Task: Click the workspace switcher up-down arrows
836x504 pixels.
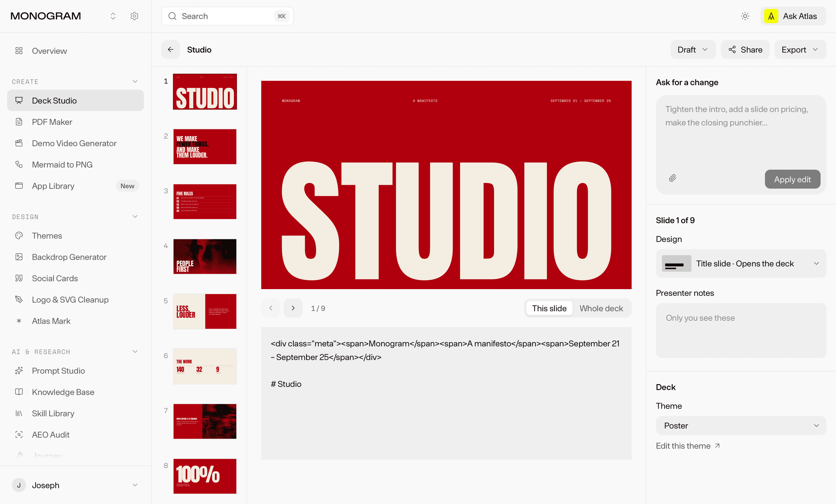Action: point(113,16)
